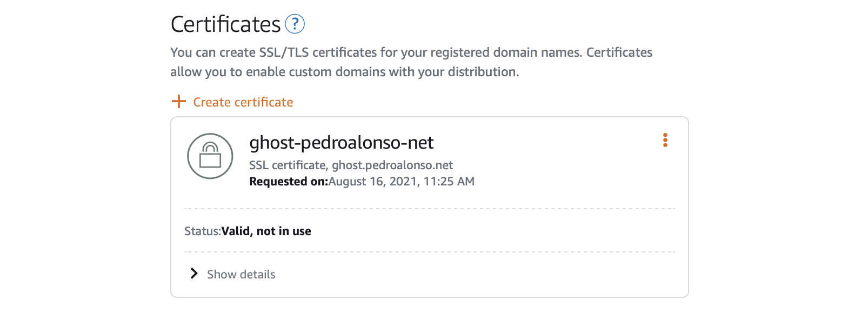868x333 pixels.
Task: Click the Certificates section heading
Action: click(225, 24)
